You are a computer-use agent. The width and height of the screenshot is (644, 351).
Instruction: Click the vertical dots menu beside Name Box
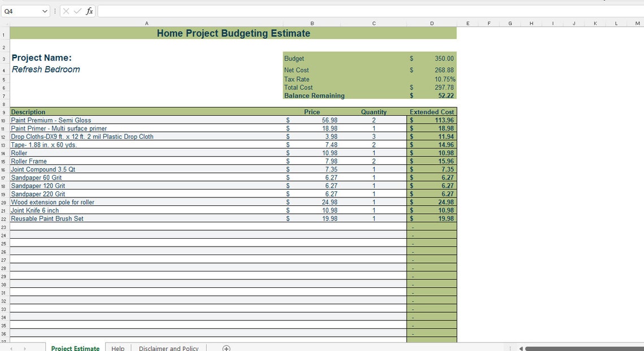(x=54, y=11)
